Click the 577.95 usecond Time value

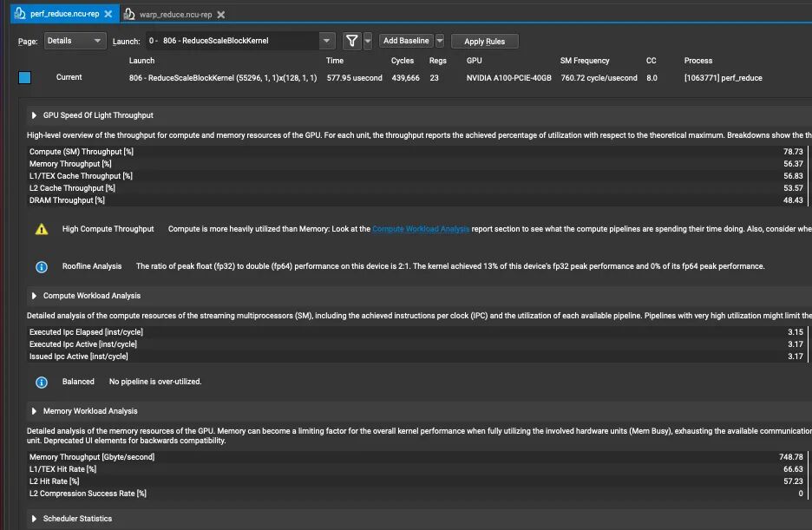coord(354,78)
